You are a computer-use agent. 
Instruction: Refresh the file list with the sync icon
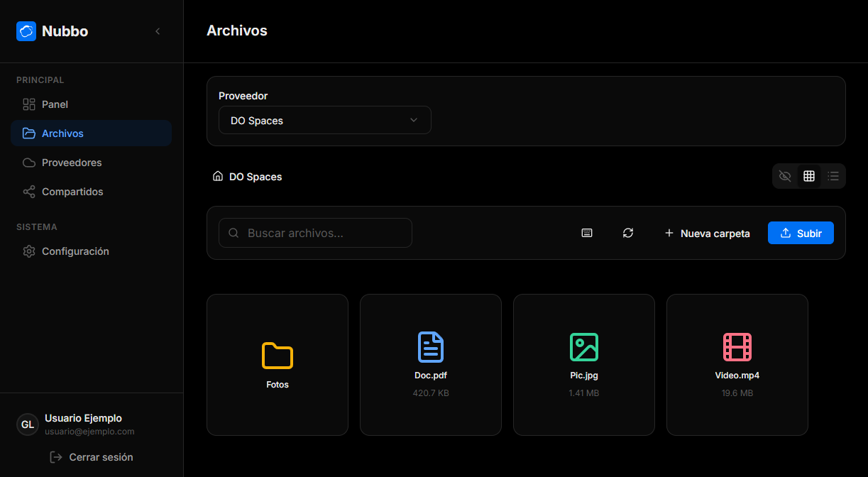click(x=627, y=233)
